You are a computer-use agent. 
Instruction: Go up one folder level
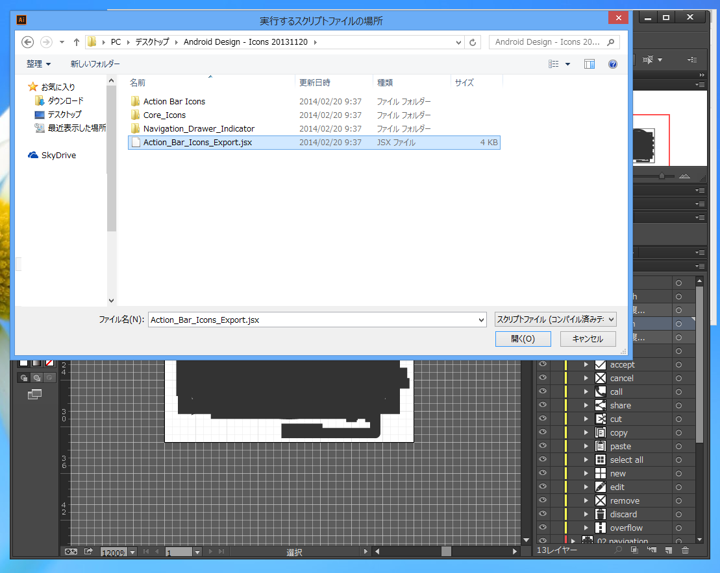76,42
